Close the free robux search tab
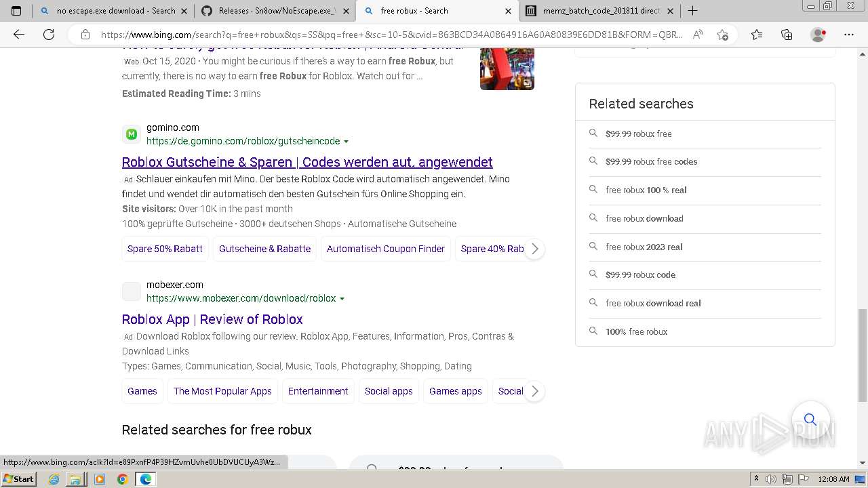The width and height of the screenshot is (868, 488). (508, 11)
